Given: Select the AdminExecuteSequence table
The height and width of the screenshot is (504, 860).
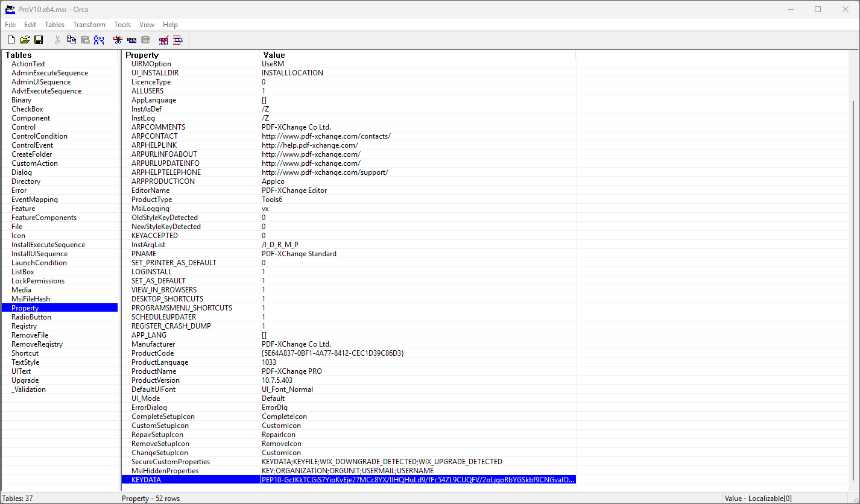Looking at the screenshot, I should (49, 73).
